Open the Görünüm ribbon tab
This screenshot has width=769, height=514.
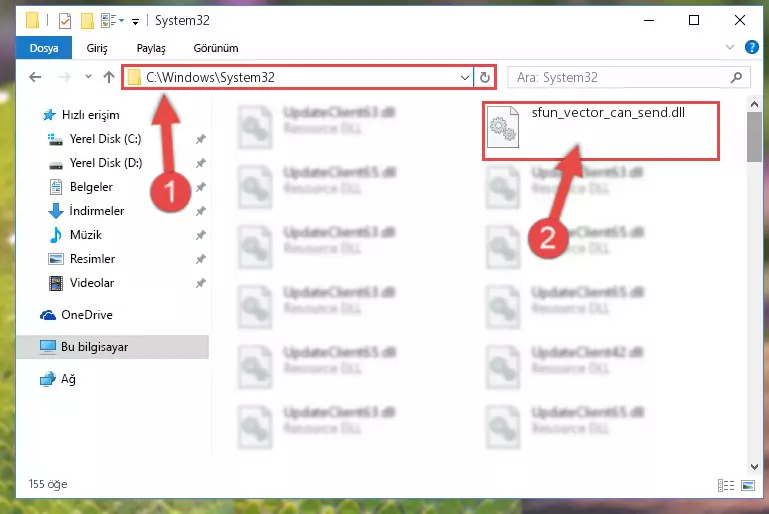(216, 48)
